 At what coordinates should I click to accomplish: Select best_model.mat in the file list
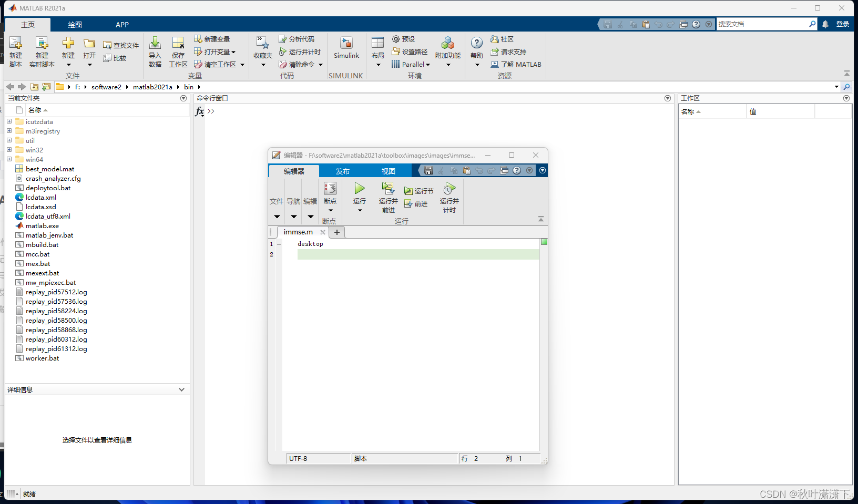tap(50, 169)
